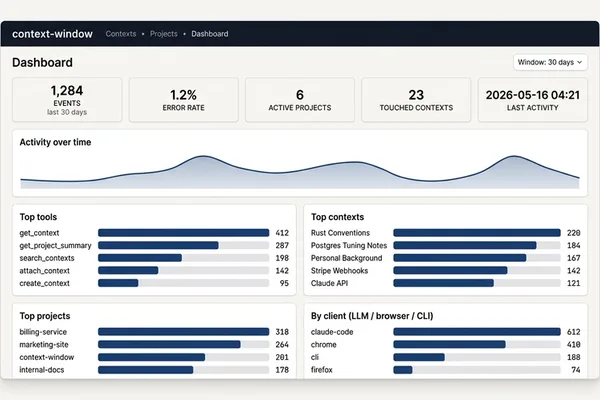
Task: Click the Top contexts panel heading
Action: click(x=338, y=217)
